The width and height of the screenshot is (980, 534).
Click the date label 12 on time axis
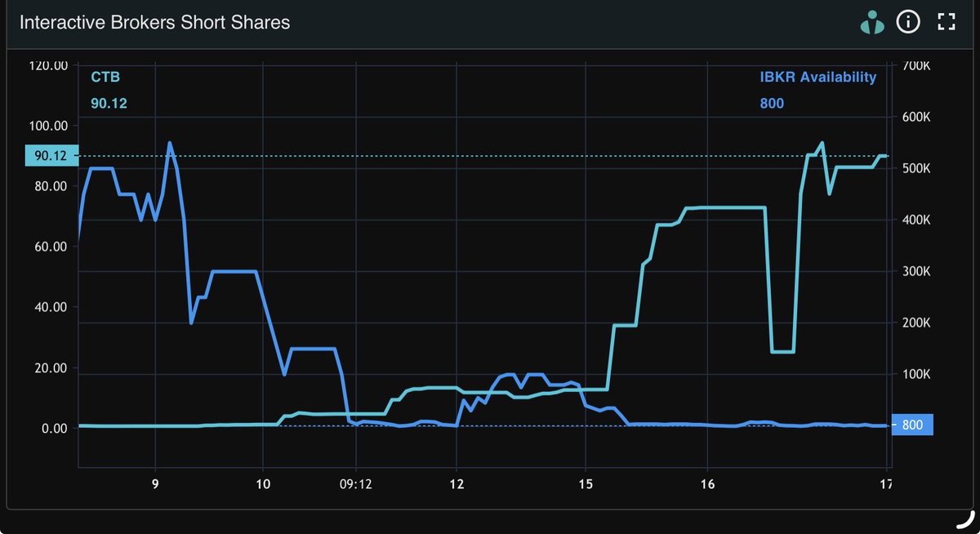pos(456,484)
